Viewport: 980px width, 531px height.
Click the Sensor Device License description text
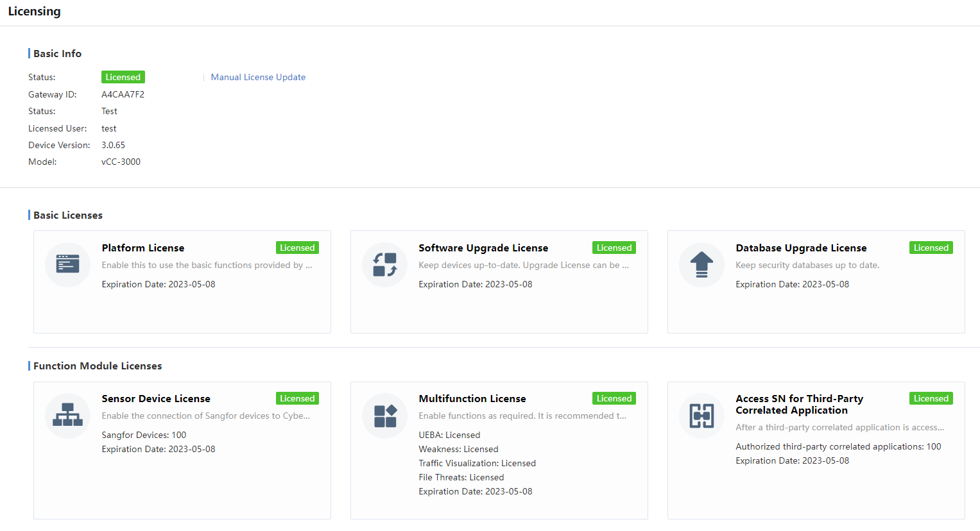click(x=205, y=416)
